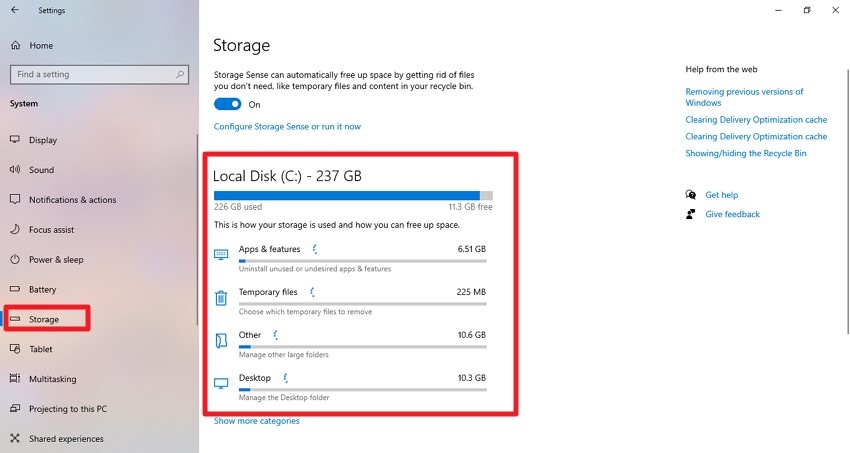Click the Notifications & actions icon
Screen dimensions: 850x453
click(15, 199)
